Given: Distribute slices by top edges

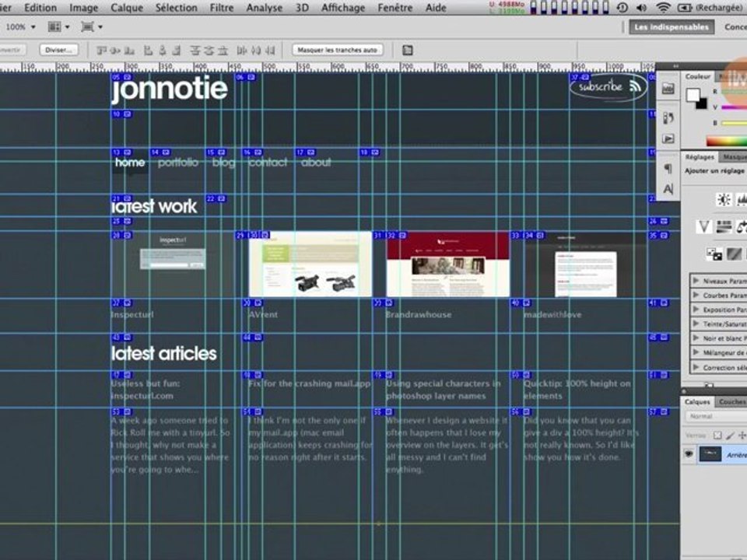Looking at the screenshot, I should tap(195, 50).
